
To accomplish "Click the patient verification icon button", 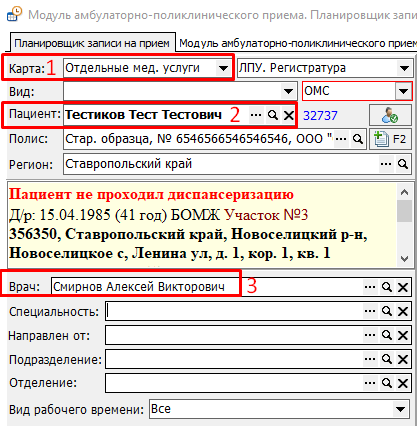I will coord(390,115).
